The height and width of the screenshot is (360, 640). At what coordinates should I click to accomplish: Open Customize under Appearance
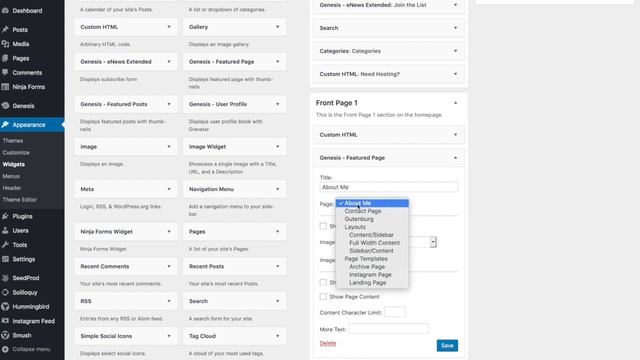click(16, 152)
